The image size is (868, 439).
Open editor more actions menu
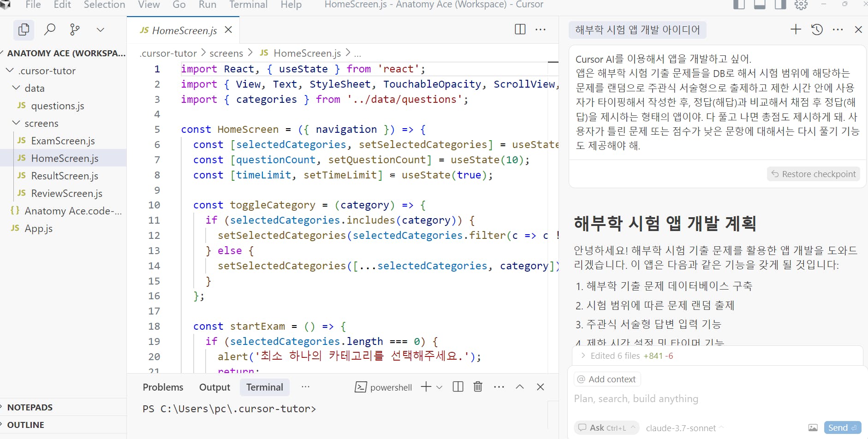pos(541,30)
